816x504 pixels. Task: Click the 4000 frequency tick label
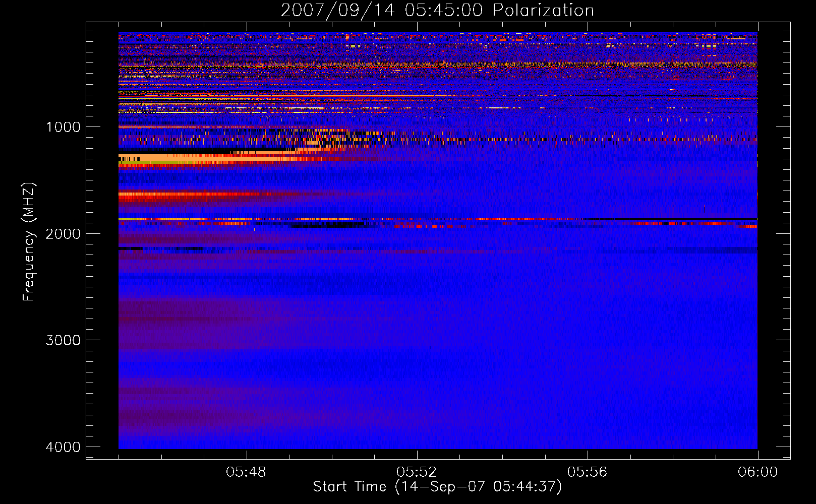(x=63, y=447)
